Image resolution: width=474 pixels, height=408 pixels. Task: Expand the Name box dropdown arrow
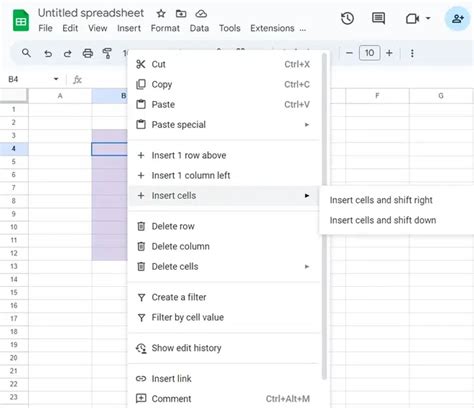point(56,79)
